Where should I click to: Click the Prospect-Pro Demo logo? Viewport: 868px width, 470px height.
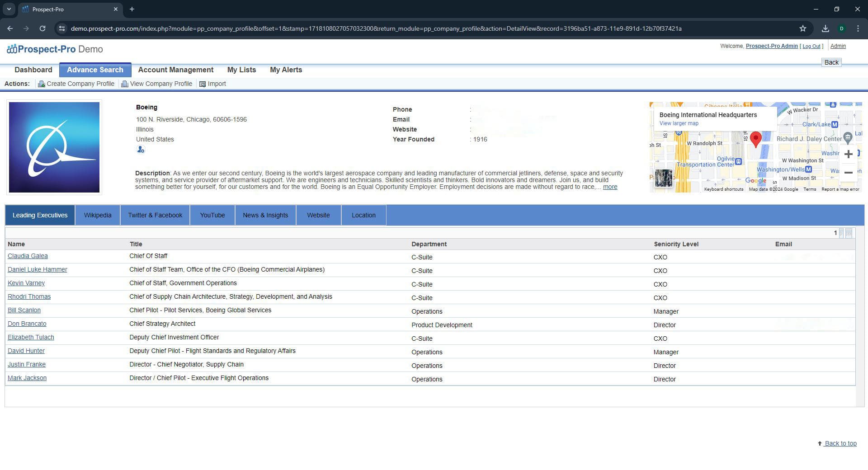pos(55,49)
